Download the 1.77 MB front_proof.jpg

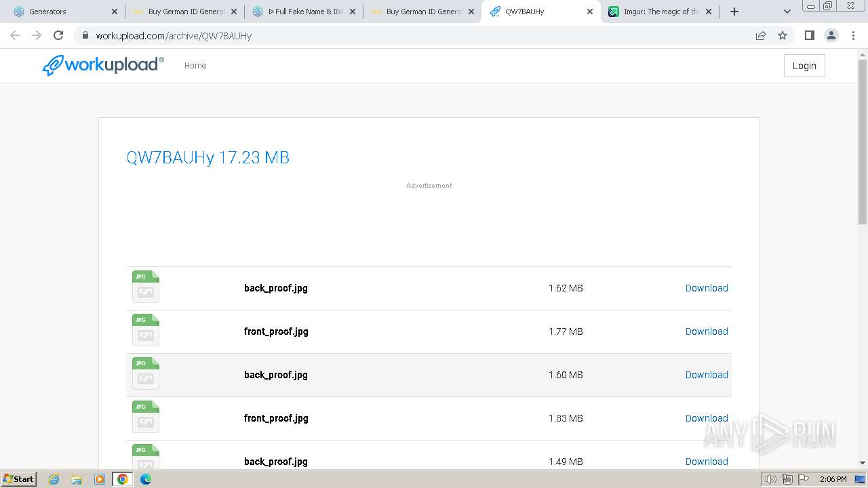707,331
